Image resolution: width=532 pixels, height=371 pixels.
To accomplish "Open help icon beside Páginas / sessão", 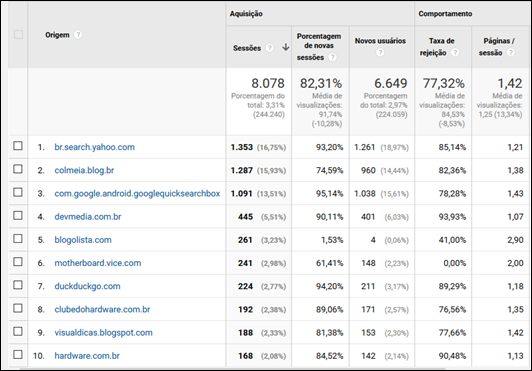I will pos(511,52).
